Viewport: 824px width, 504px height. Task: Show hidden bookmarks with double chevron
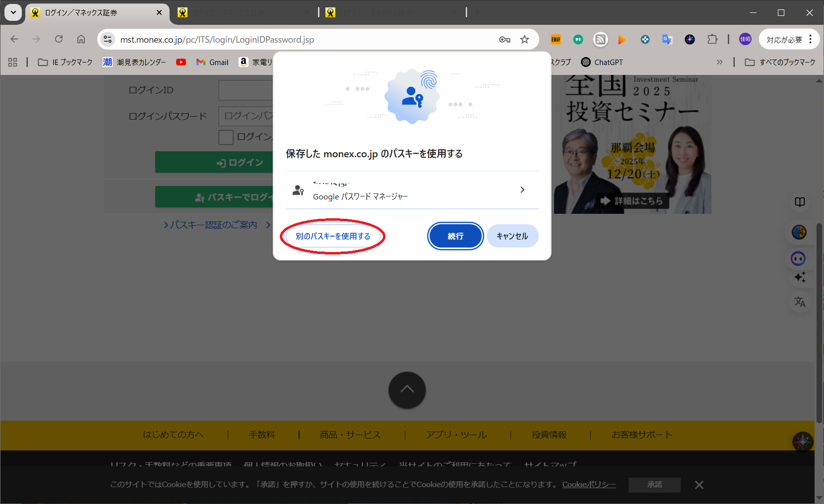pos(719,62)
